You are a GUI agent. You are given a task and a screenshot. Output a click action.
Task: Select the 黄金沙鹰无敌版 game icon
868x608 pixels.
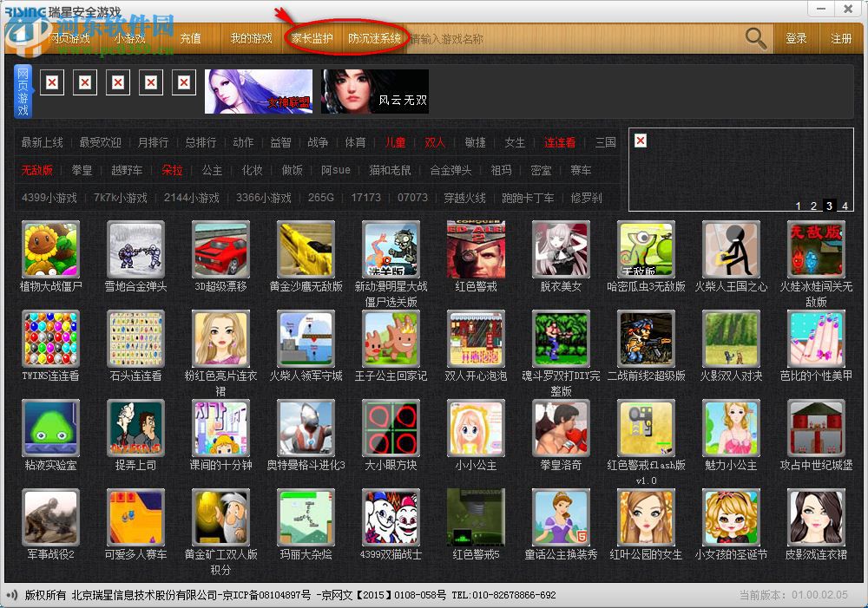coord(306,250)
